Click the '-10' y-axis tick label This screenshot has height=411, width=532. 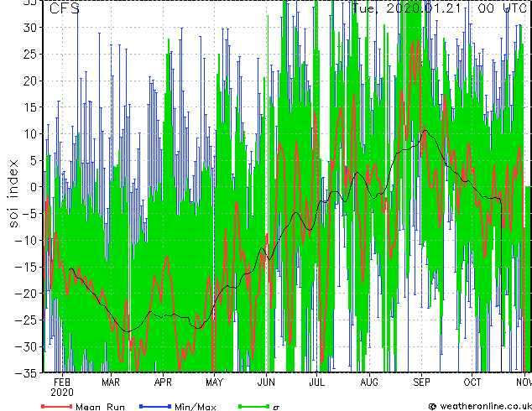(26, 241)
